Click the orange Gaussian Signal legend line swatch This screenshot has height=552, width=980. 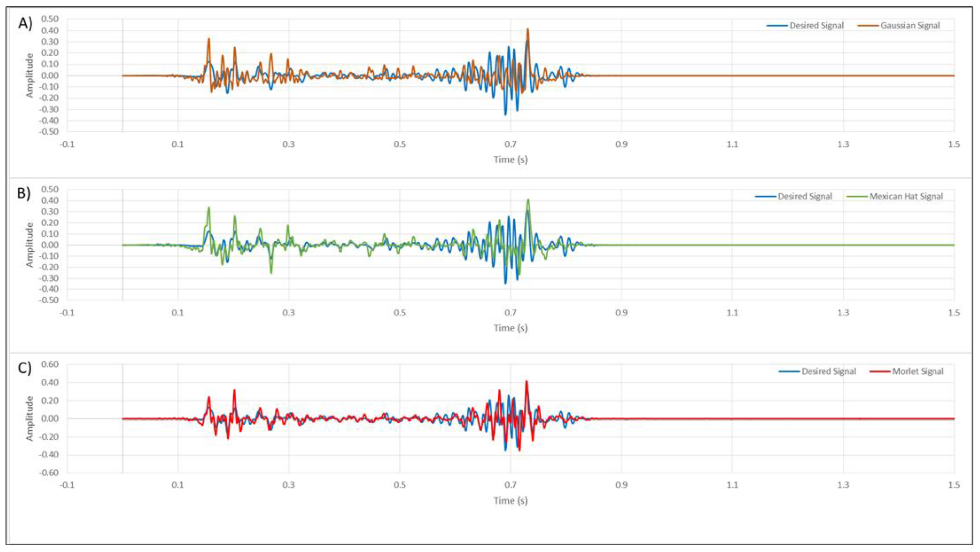tap(868, 26)
